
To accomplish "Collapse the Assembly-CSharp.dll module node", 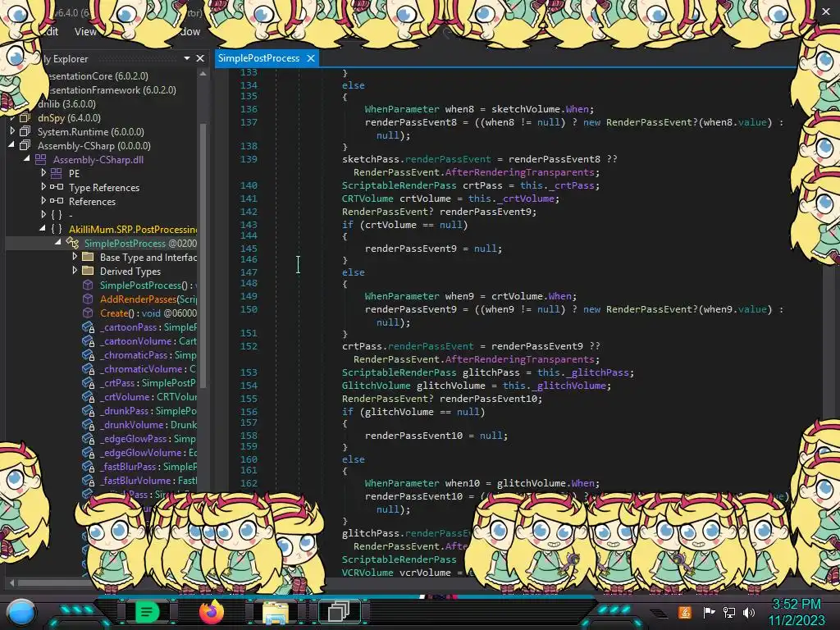I will pos(27,158).
